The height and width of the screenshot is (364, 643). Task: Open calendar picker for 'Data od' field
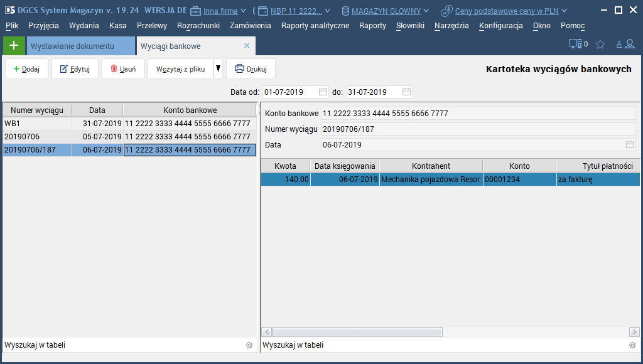323,92
